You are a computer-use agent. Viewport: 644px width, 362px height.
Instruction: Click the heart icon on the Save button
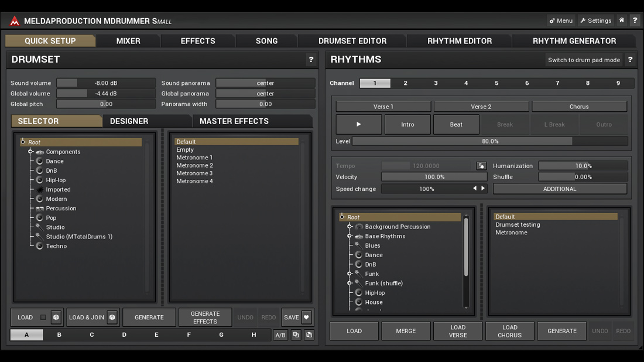306,317
